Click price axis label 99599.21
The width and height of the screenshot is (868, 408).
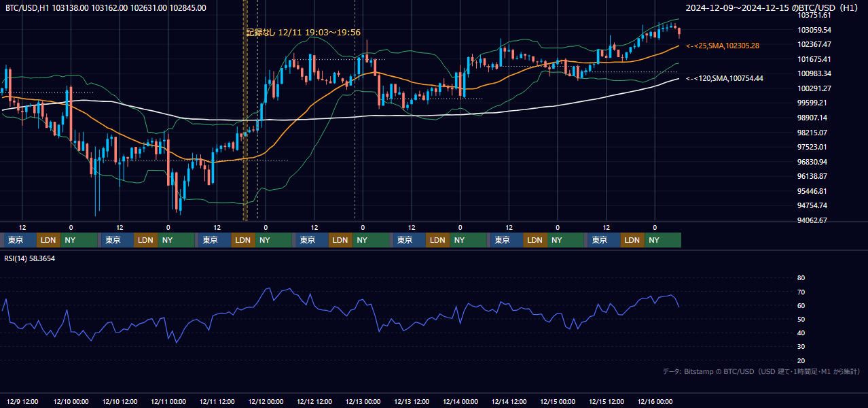pyautogui.click(x=812, y=103)
